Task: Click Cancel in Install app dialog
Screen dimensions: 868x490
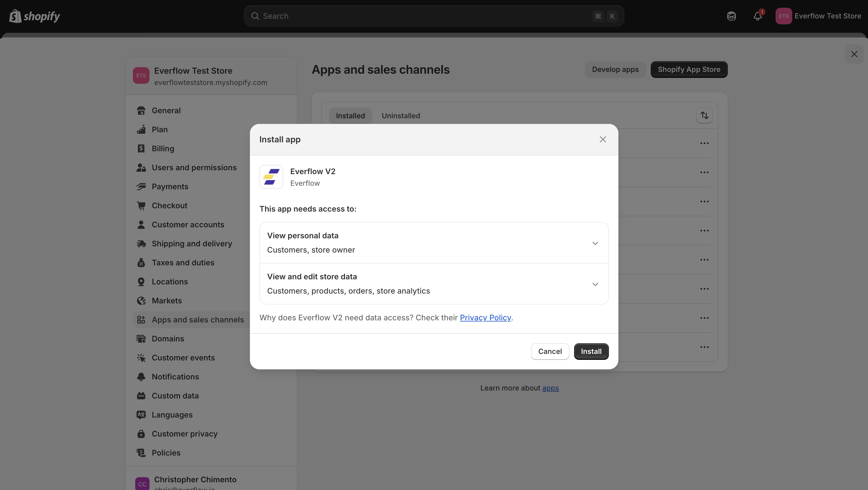Action: coord(549,352)
